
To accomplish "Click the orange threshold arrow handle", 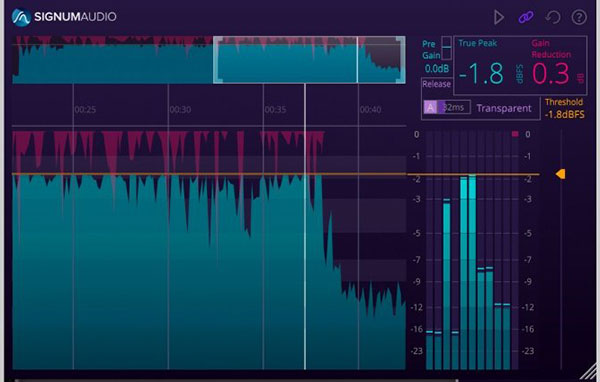I will 560,174.
